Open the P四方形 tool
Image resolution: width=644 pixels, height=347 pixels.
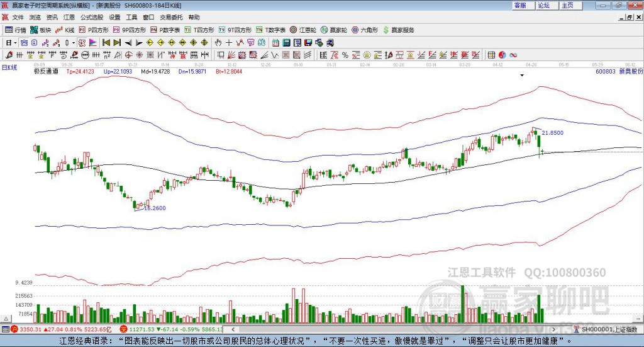(94, 30)
